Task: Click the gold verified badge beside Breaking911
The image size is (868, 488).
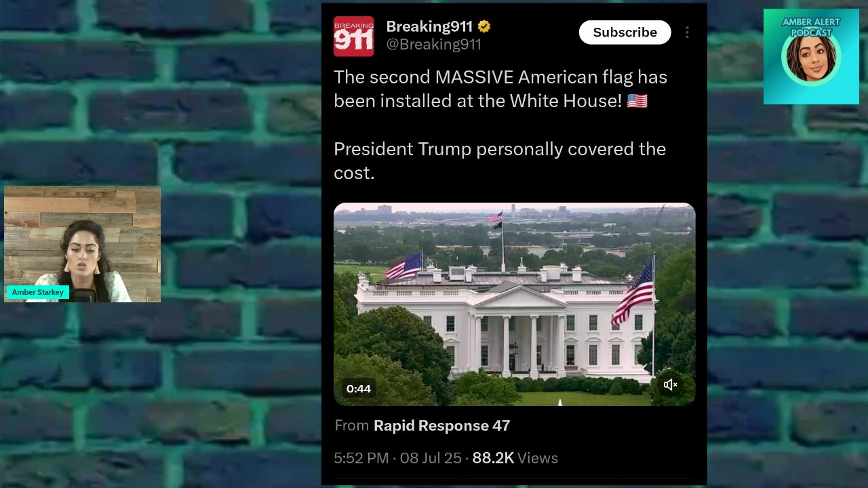Action: point(484,26)
